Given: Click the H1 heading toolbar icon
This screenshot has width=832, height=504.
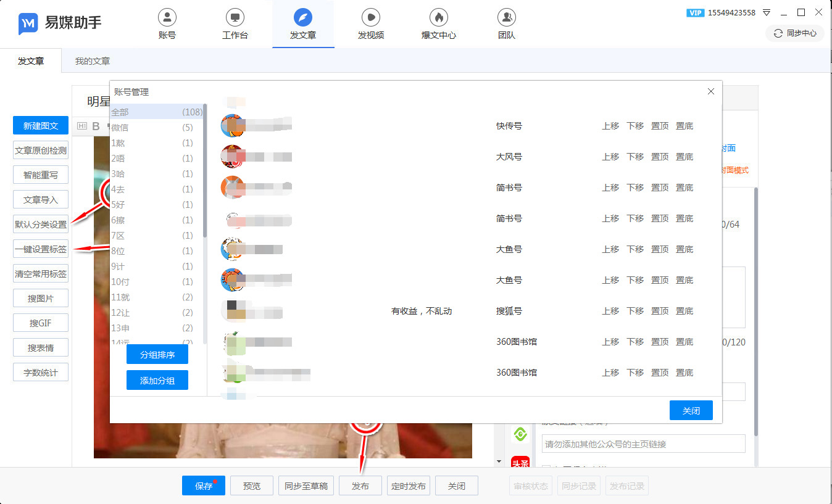Looking at the screenshot, I should [x=82, y=126].
